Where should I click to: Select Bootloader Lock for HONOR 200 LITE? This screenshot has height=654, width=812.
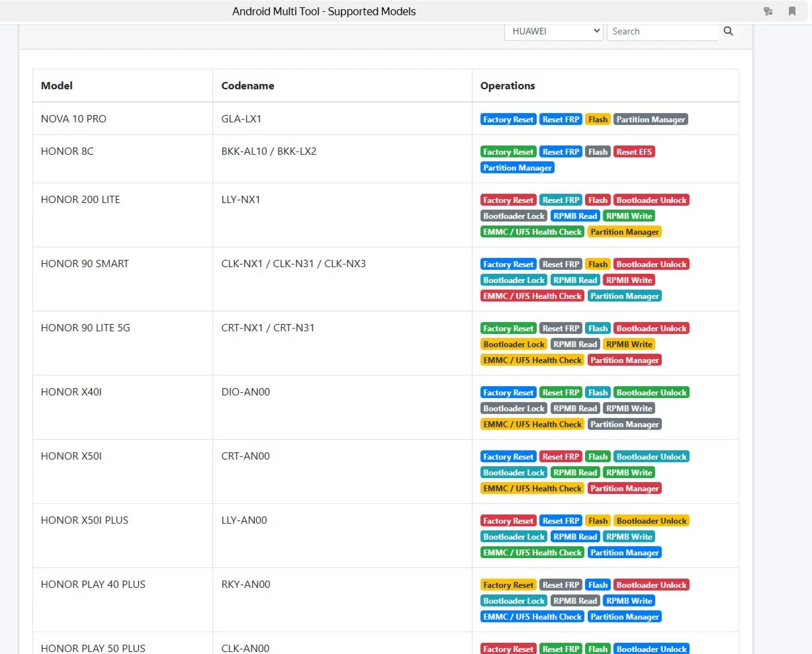[x=514, y=216]
